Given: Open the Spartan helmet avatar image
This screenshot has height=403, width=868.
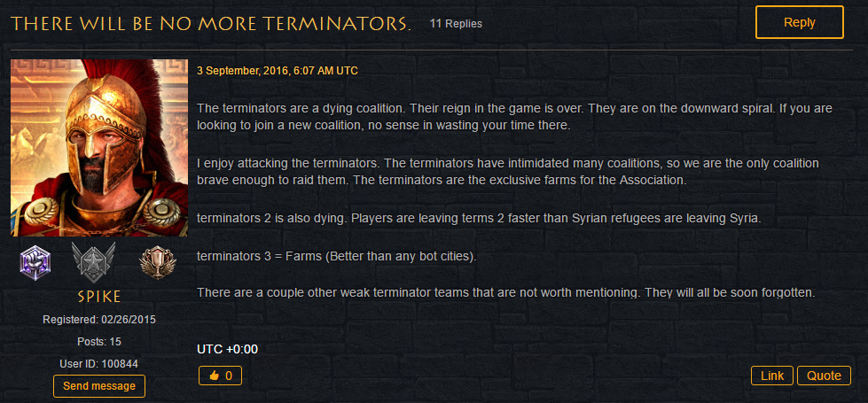Looking at the screenshot, I should click(x=99, y=148).
